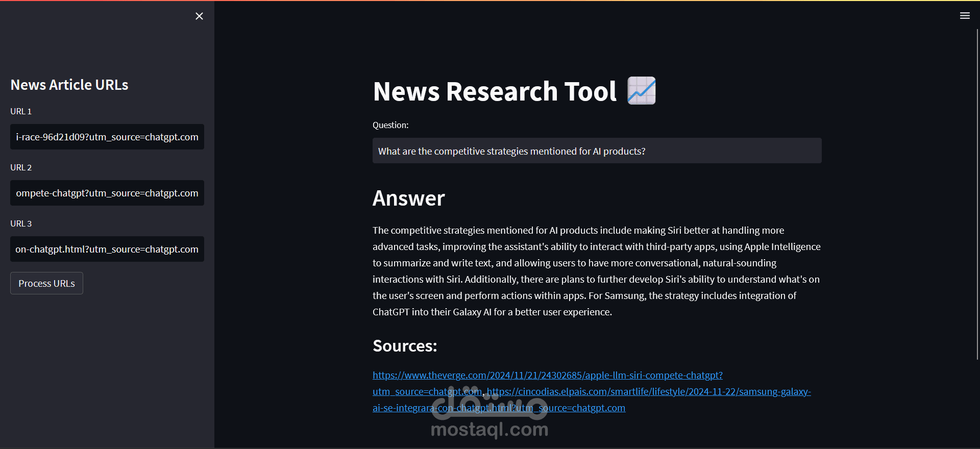Click the Question: label
This screenshot has height=449, width=980.
(x=390, y=125)
